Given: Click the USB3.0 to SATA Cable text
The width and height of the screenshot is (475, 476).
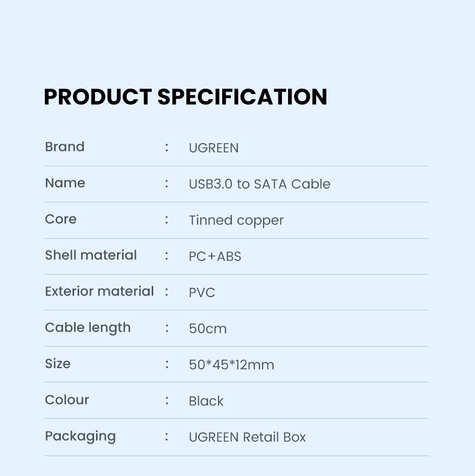Looking at the screenshot, I should (259, 184).
